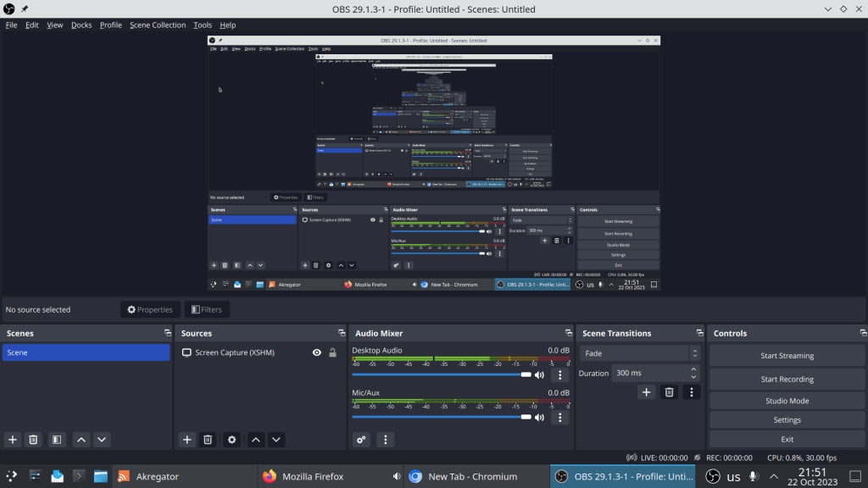This screenshot has height=488, width=868.
Task: Click the Start Recording button
Action: tap(787, 380)
